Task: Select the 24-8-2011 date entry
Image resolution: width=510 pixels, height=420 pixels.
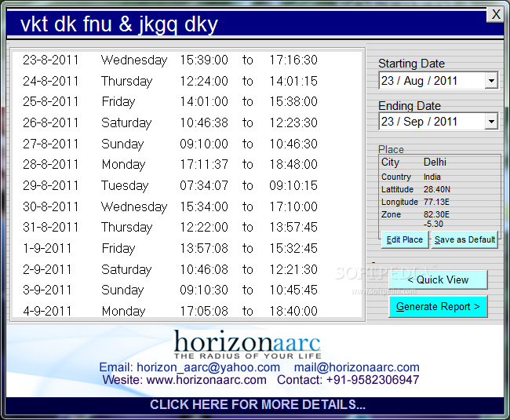Action: (51, 81)
